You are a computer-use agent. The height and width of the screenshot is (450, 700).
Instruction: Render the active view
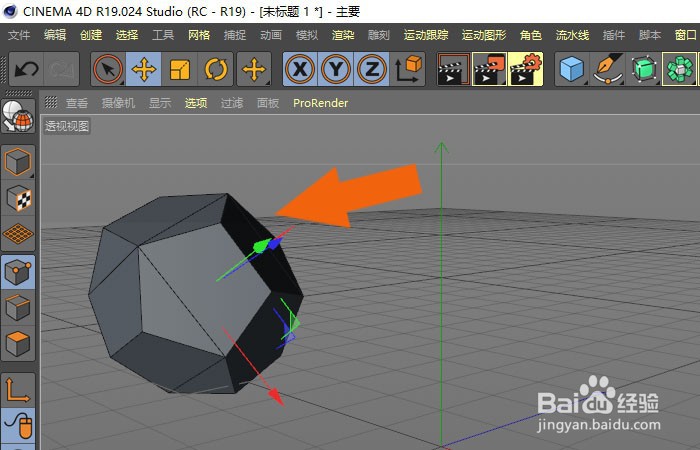(x=454, y=69)
